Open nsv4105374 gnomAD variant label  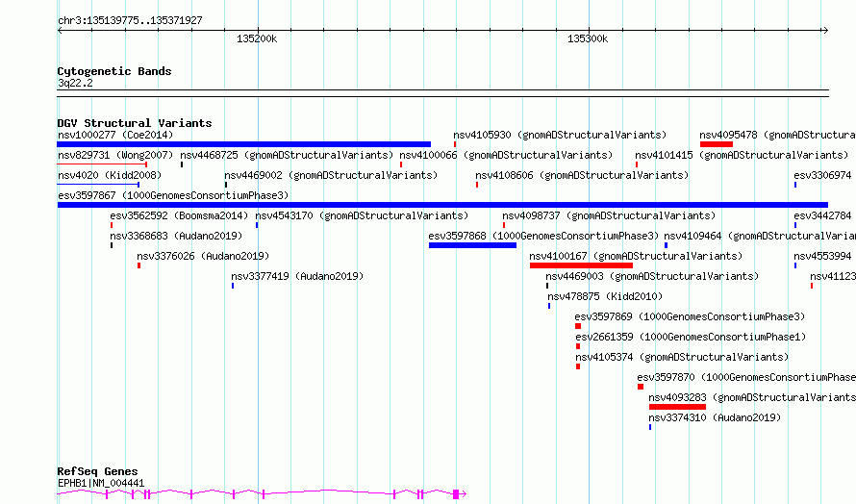tap(682, 357)
